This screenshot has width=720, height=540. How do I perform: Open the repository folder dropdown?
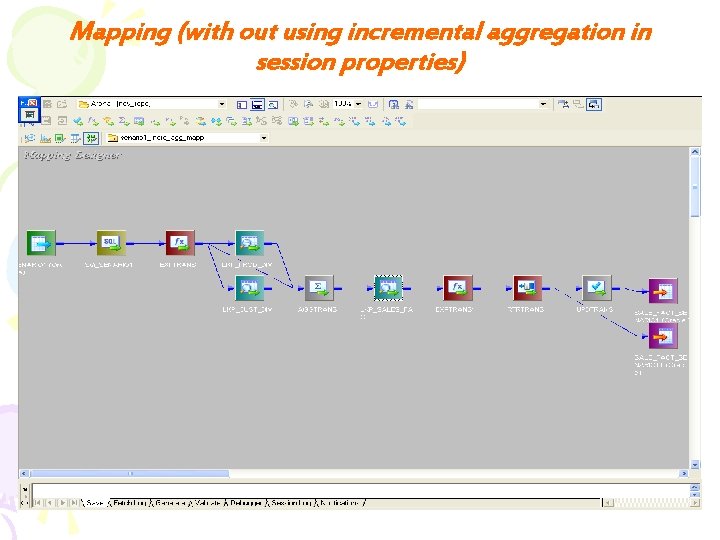point(222,104)
